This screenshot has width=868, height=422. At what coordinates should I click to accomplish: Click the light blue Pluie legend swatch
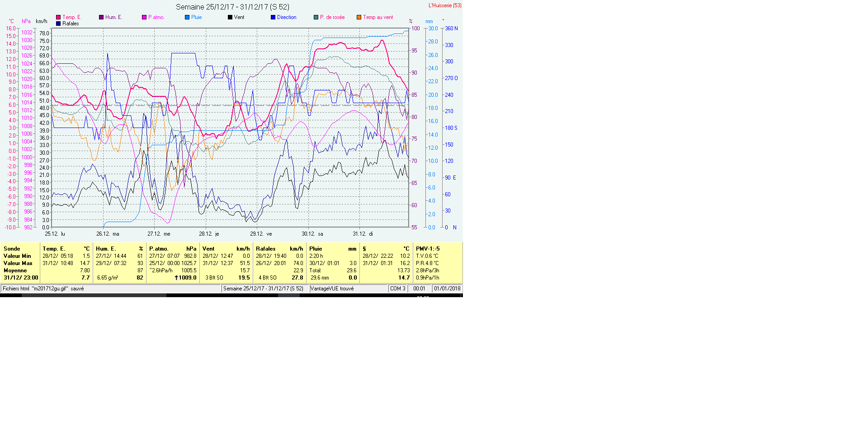point(187,17)
